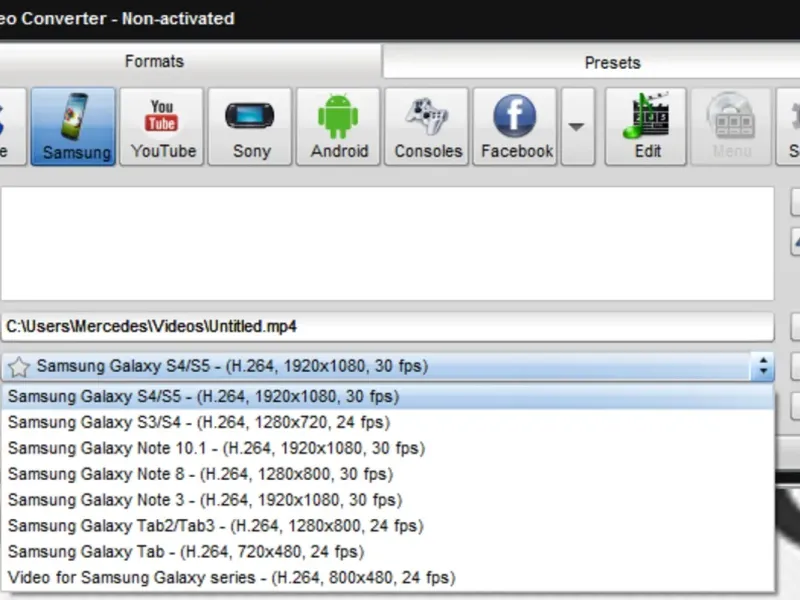Viewport: 800px width, 600px height.
Task: Click the greyed-out Menu disc icon
Action: [731, 126]
